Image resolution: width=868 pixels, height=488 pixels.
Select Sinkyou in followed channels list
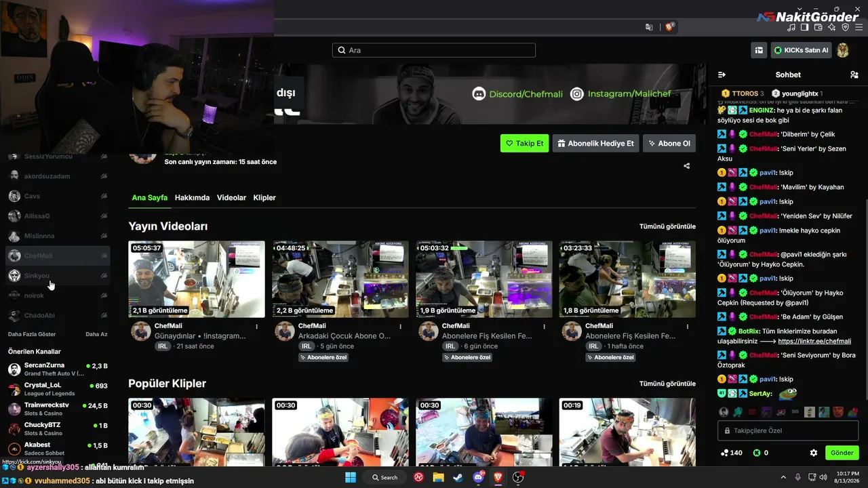[57, 276]
